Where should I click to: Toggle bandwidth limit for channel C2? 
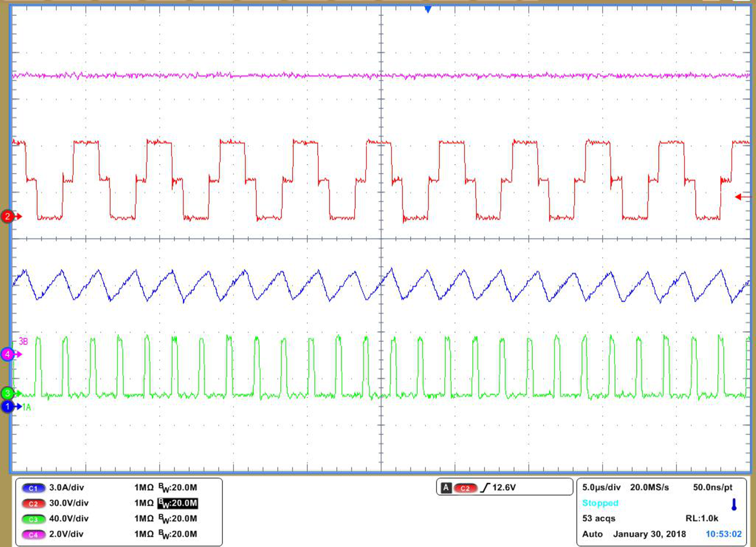(x=177, y=503)
